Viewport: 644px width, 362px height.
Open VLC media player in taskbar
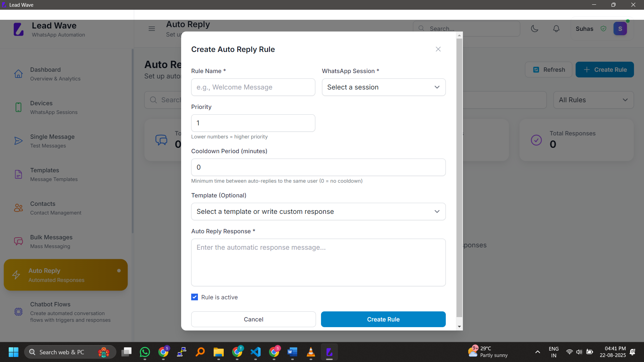coord(311,352)
